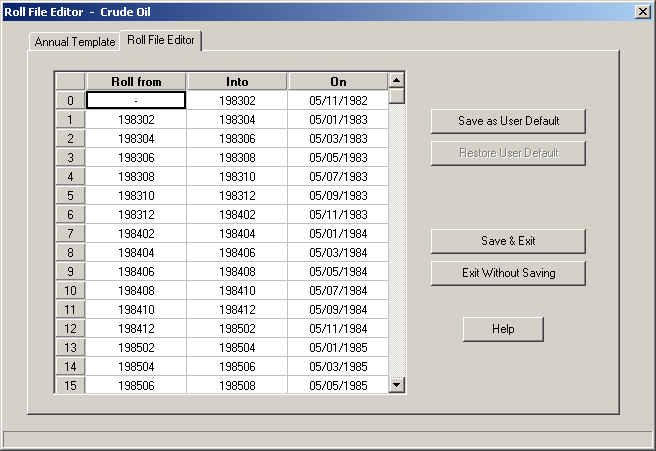Click date 05/09/1984
The image size is (656, 451).
[x=338, y=310]
